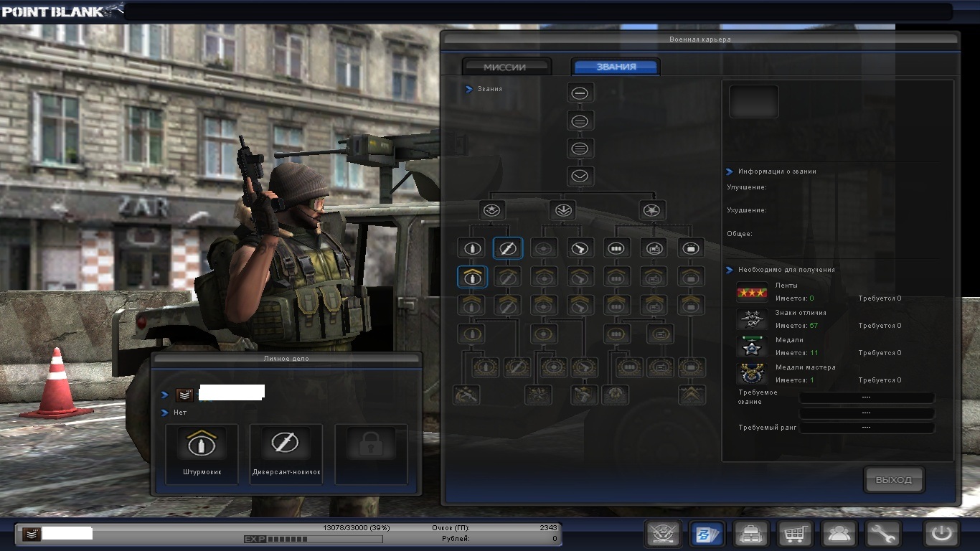Click the highlighted PB cards career button
Image resolution: width=980 pixels, height=551 pixels.
[707, 534]
